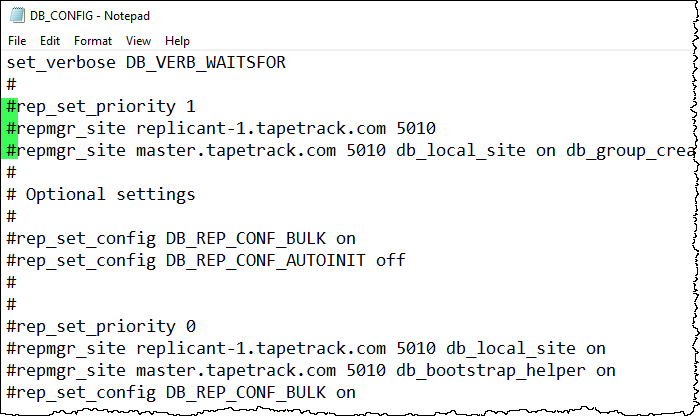Open the View menu
Viewport: 700px width, 416px height.
pyautogui.click(x=138, y=41)
